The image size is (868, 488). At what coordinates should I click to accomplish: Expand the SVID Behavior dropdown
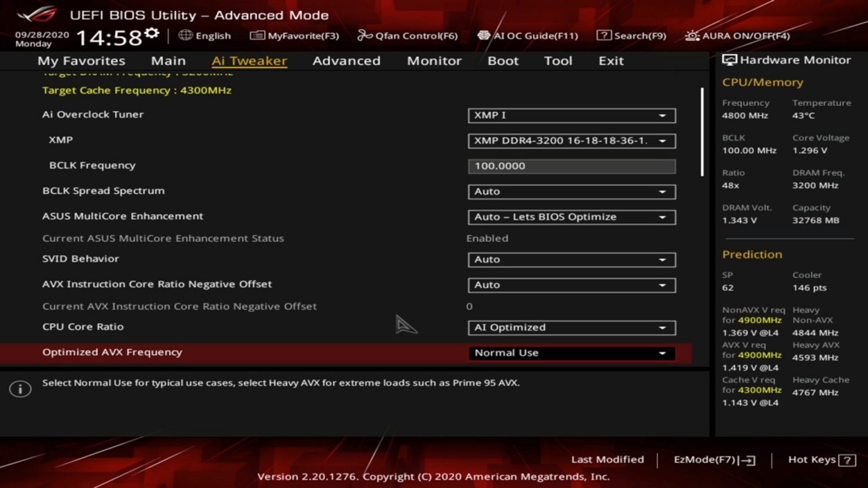[x=571, y=260]
